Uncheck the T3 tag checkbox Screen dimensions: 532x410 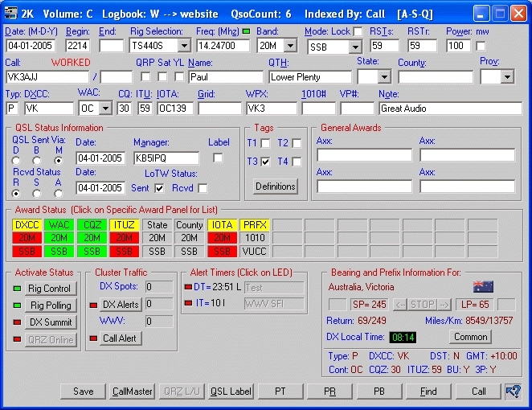coord(264,162)
